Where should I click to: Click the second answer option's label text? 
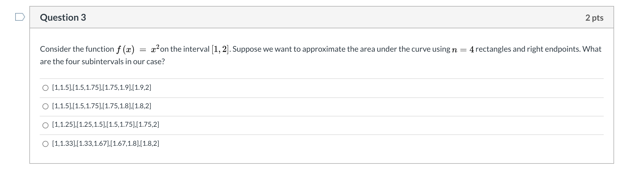pyautogui.click(x=101, y=106)
